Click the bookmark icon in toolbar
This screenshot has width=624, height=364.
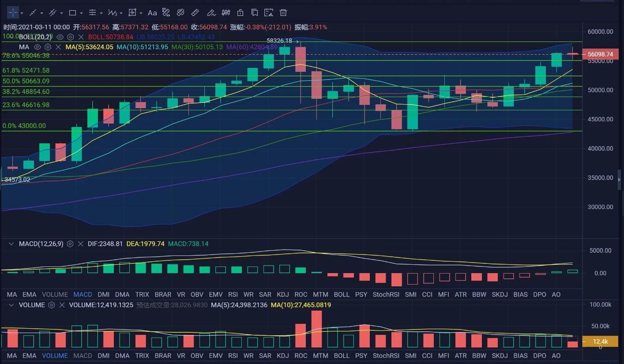pos(255,13)
